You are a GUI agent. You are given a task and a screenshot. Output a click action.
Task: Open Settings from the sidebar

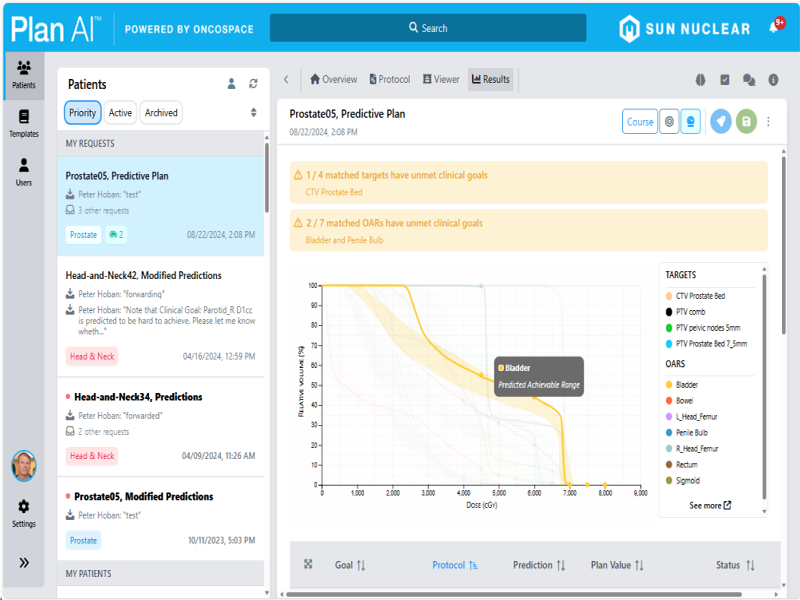[24, 513]
